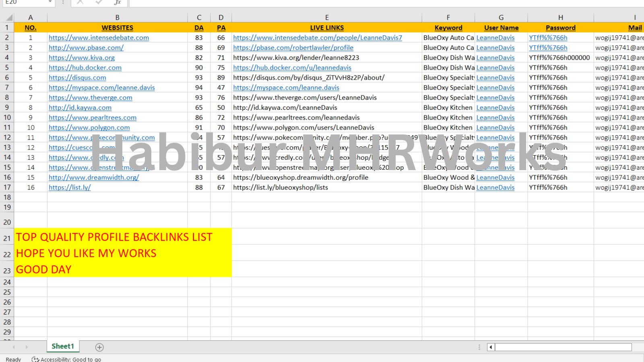The width and height of the screenshot is (644, 362).
Task: Open the intensedebate.com website link
Action: point(99,38)
